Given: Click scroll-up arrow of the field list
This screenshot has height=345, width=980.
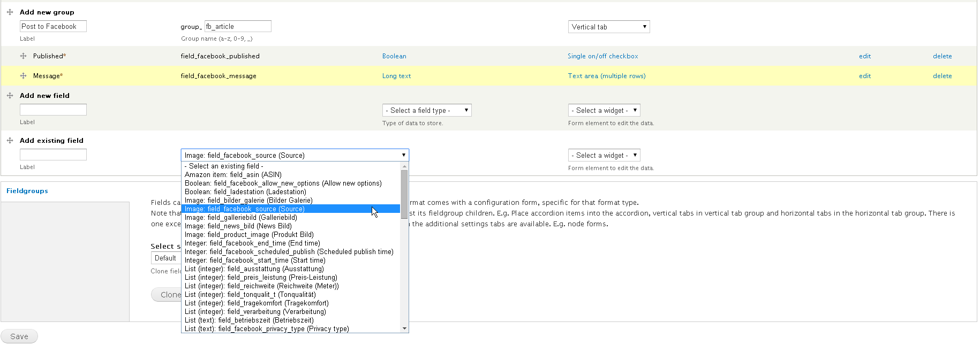Looking at the screenshot, I should click(404, 166).
